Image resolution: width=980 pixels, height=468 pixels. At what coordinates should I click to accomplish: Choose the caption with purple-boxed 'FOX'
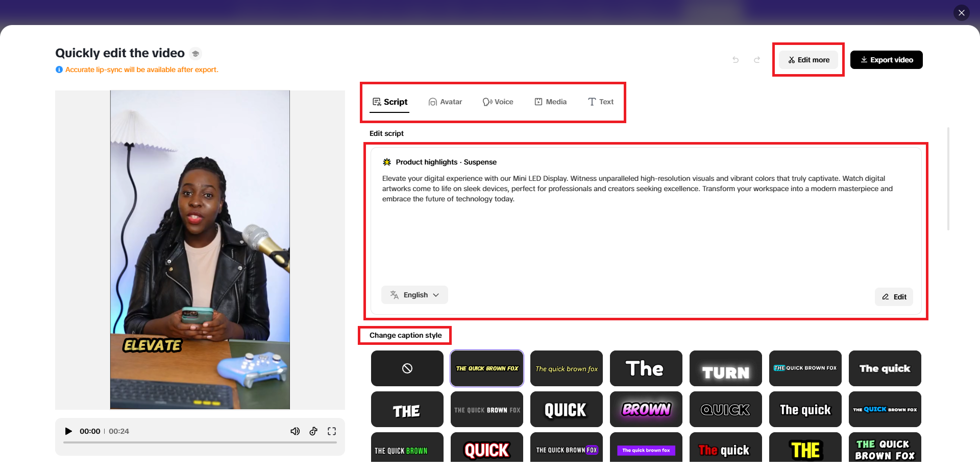pos(567,448)
